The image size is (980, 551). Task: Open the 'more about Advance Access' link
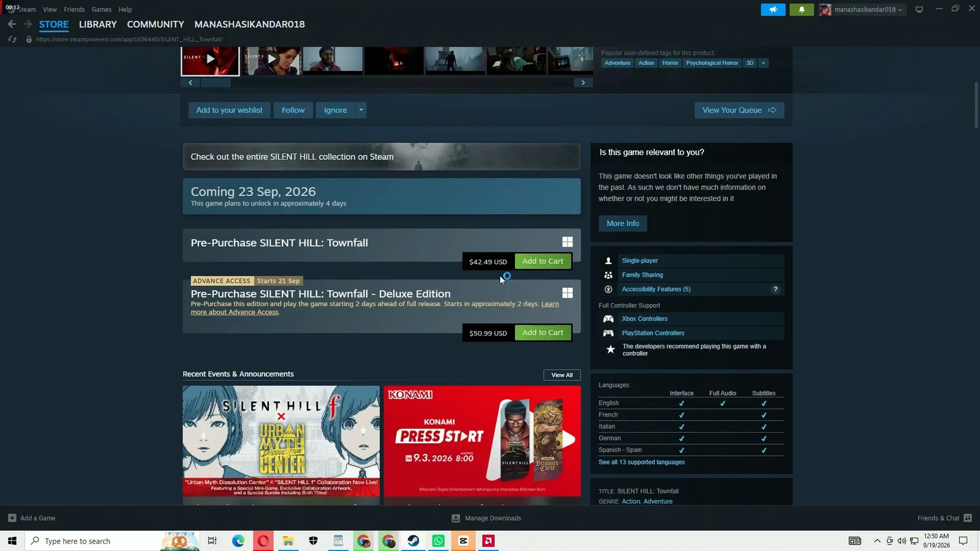235,312
